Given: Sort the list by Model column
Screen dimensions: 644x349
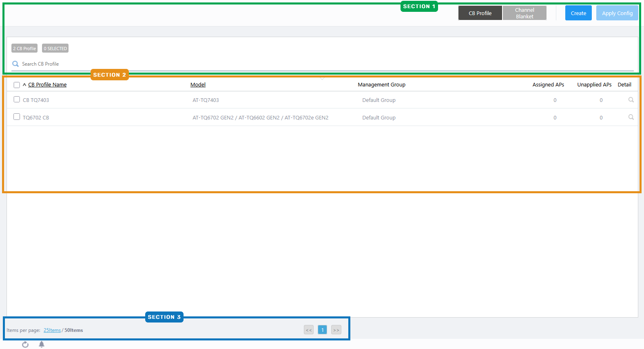Looking at the screenshot, I should (198, 85).
